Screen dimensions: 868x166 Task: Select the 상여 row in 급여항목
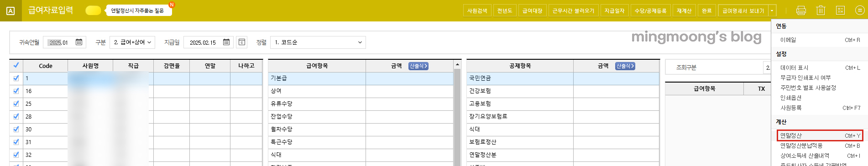pyautogui.click(x=361, y=91)
